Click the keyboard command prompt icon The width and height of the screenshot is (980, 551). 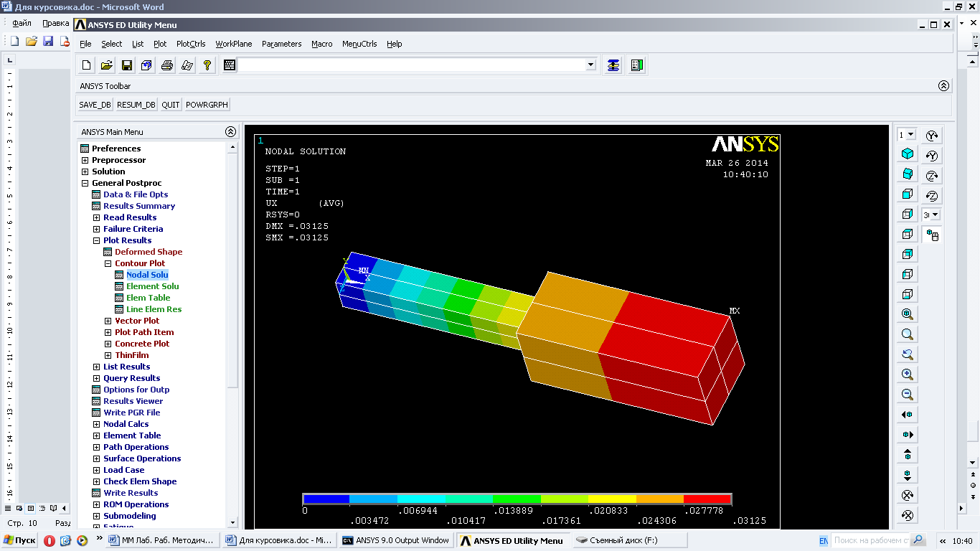coord(230,65)
